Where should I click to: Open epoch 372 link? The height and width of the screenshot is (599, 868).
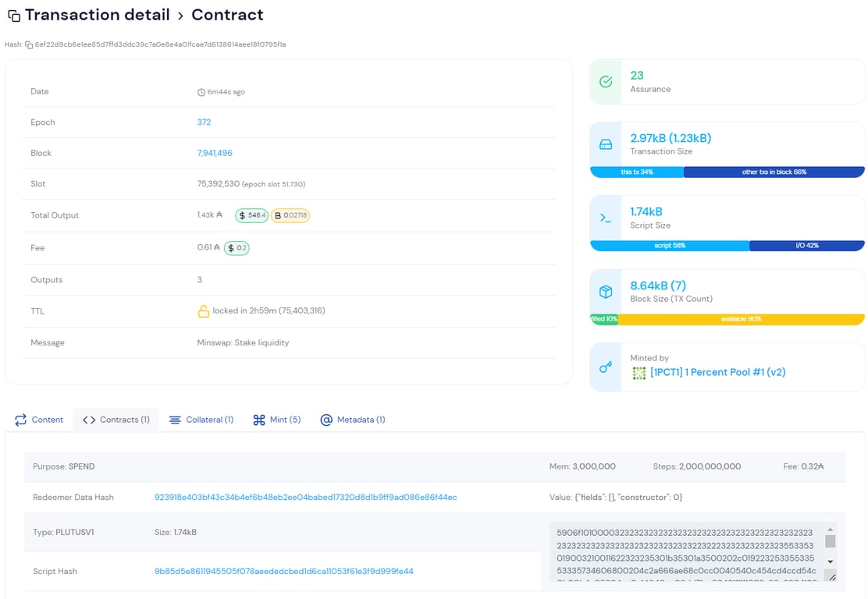pyautogui.click(x=204, y=122)
